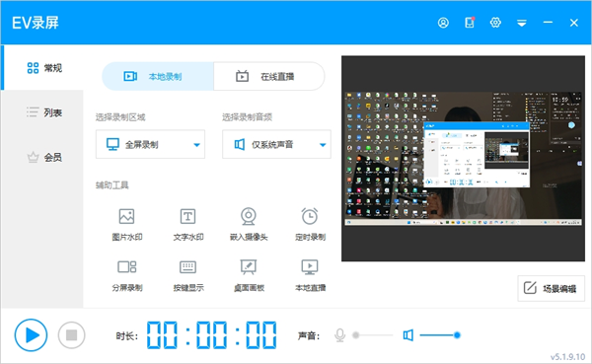Open the 桌面画板 desktop drawing board
592x364 pixels.
pos(249,275)
